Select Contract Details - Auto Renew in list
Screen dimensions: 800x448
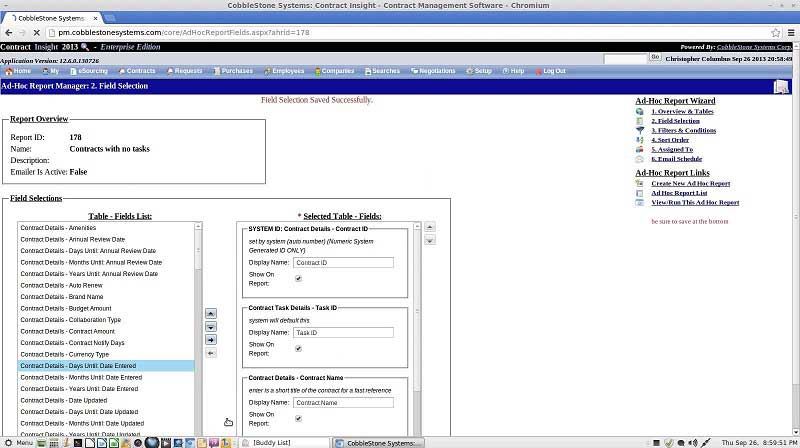pyautogui.click(x=106, y=285)
